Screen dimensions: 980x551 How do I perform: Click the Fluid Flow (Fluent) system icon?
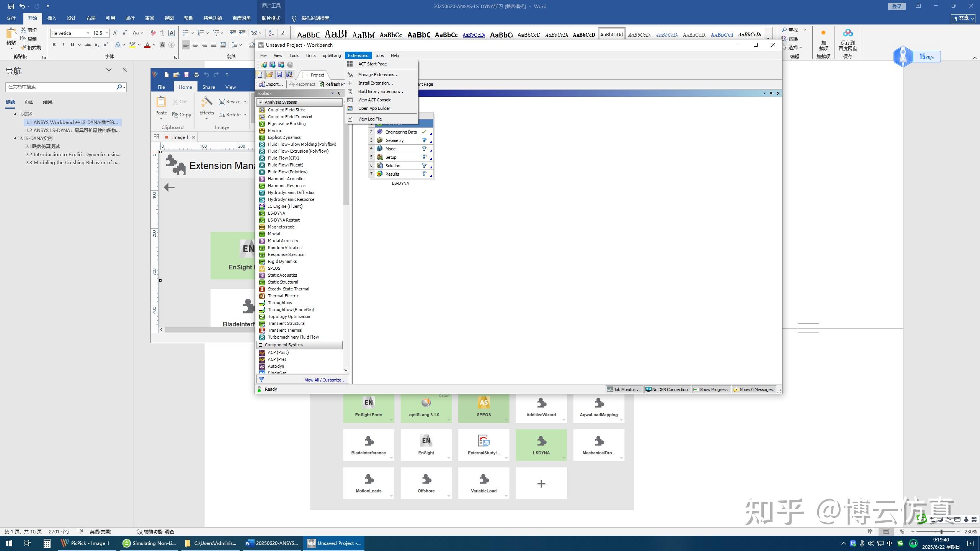263,165
